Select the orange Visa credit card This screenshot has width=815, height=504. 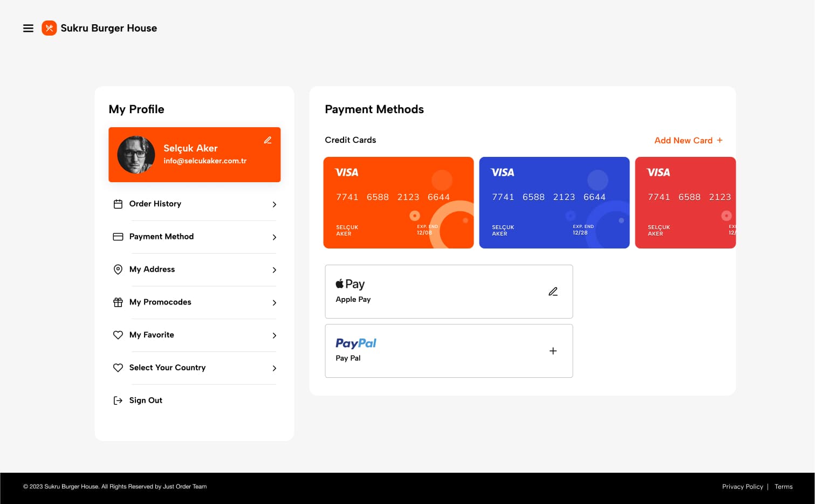[x=399, y=203]
